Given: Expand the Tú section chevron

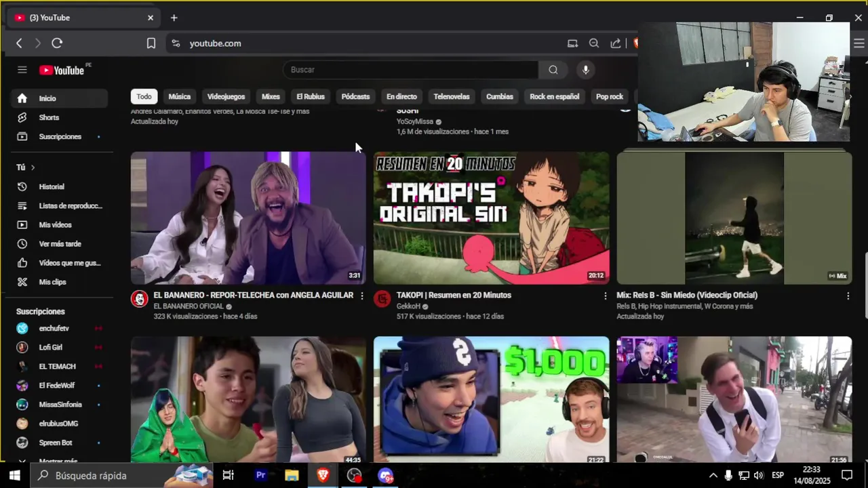Looking at the screenshot, I should pos(33,167).
